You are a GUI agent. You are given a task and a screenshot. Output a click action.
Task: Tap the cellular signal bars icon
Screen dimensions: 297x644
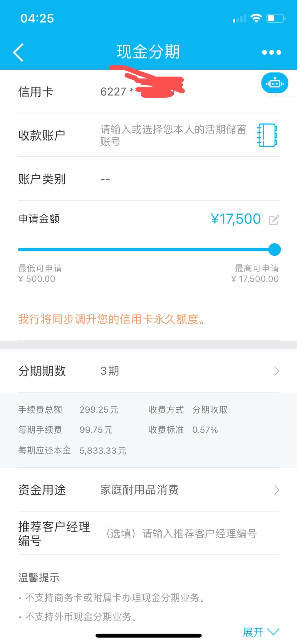[x=239, y=19]
